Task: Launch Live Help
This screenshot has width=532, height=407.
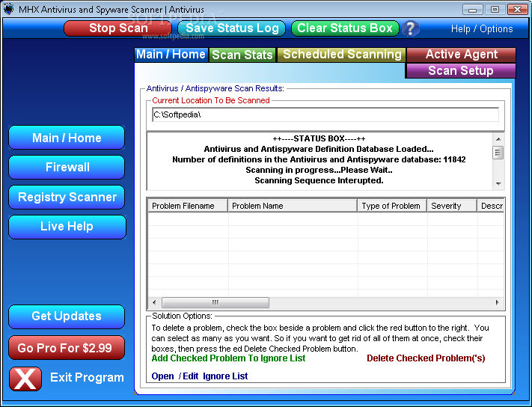Action: (x=67, y=227)
